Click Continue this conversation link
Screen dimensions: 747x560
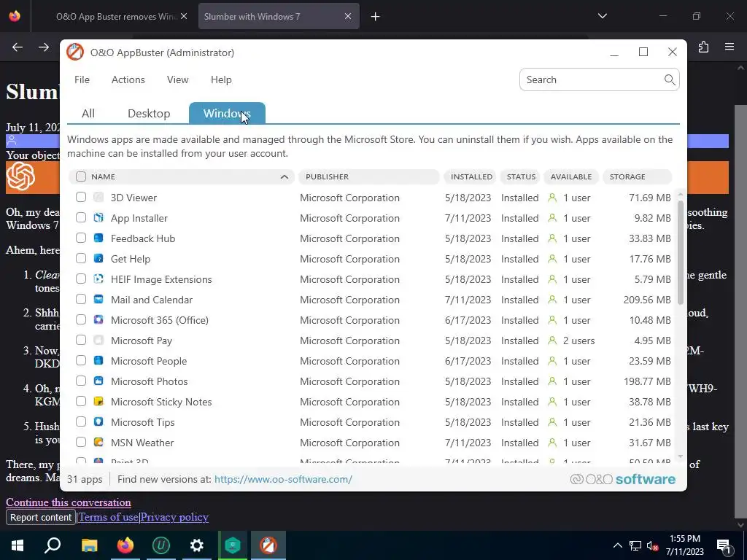coord(68,502)
